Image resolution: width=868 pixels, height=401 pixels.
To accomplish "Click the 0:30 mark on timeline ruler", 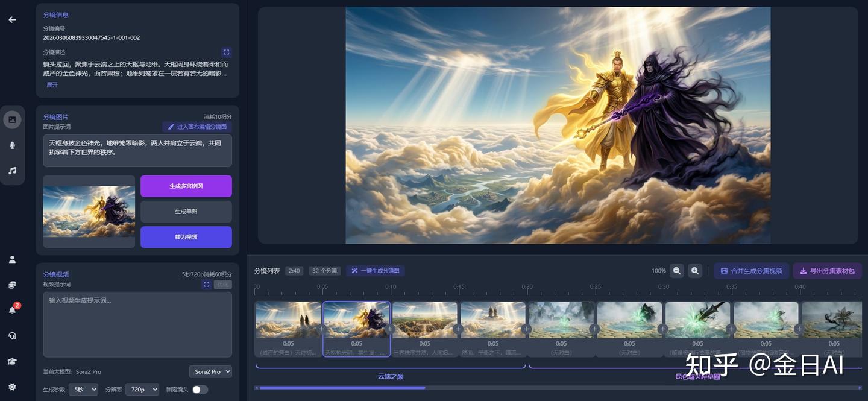I will [664, 287].
